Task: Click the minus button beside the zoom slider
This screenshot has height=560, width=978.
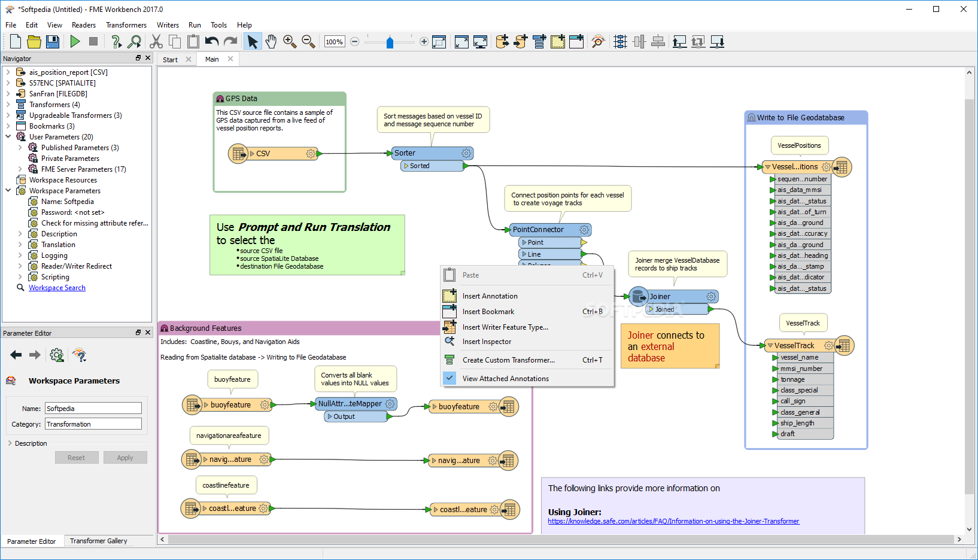Action: click(355, 41)
